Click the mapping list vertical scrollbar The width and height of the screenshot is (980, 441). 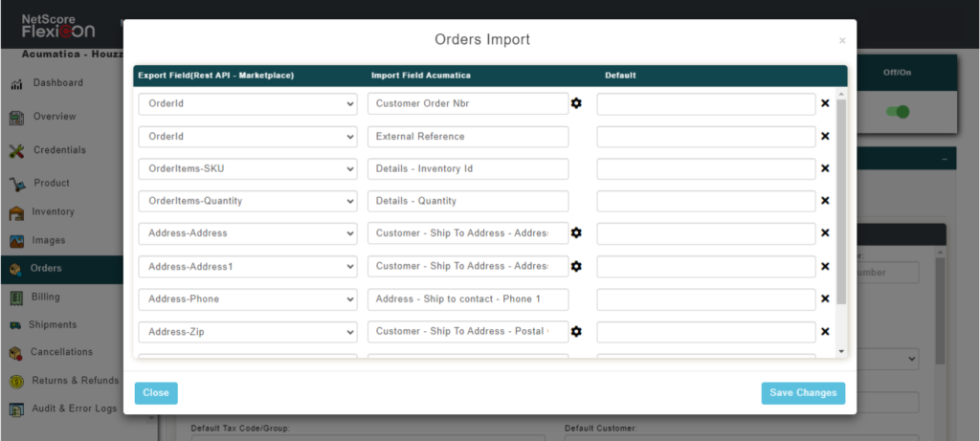point(841,201)
